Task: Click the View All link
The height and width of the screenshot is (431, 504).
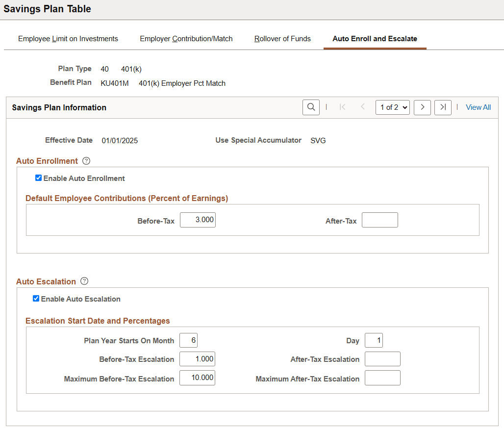Action: click(x=478, y=107)
